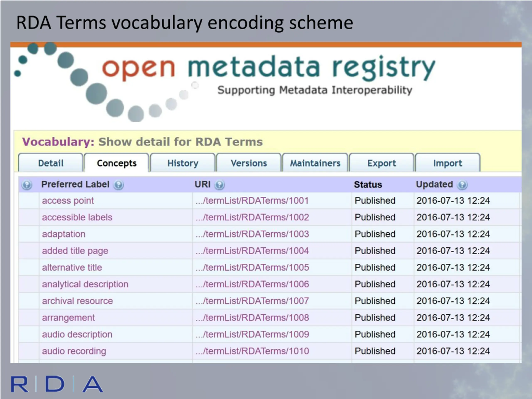Open the 'arrangement' concept link

pos(69,318)
